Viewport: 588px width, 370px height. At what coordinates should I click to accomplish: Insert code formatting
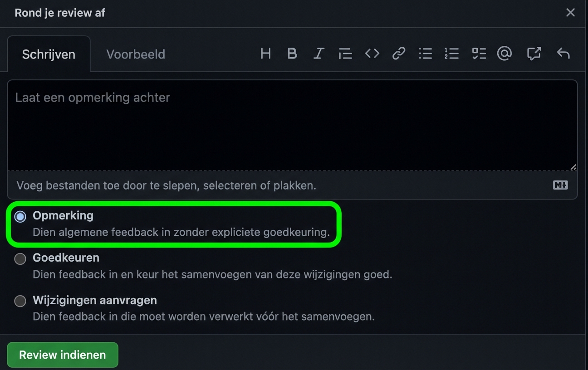click(x=372, y=54)
